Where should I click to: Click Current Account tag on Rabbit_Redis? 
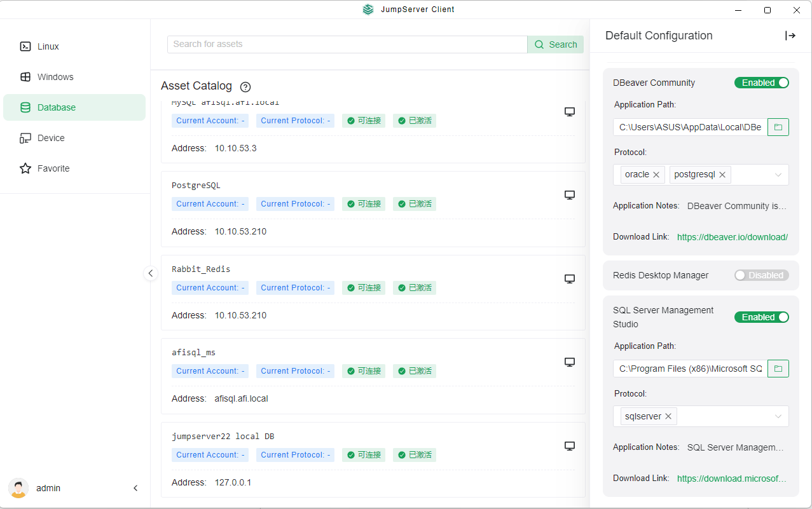pos(210,288)
